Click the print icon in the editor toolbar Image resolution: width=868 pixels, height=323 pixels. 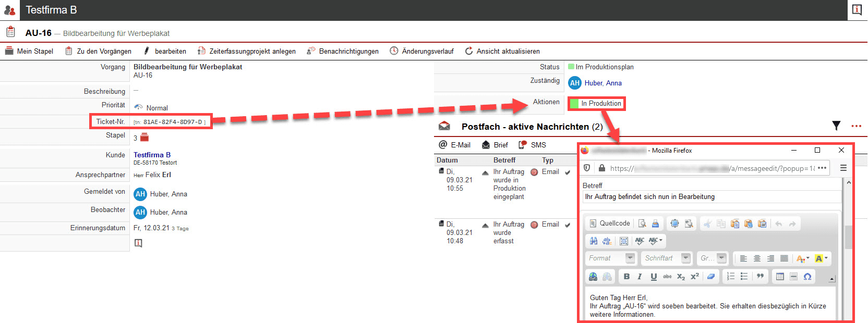(x=656, y=224)
